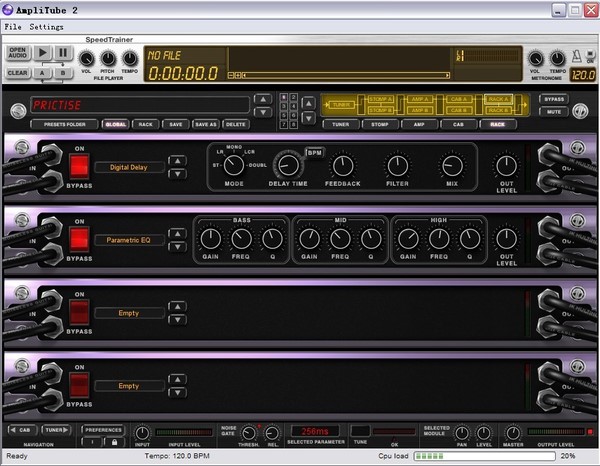600x466 pixels.
Task: Open the Settings menu
Action: click(x=46, y=27)
